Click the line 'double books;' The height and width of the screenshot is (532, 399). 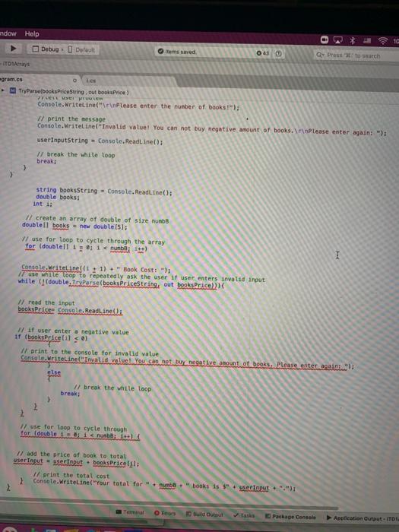pos(58,197)
